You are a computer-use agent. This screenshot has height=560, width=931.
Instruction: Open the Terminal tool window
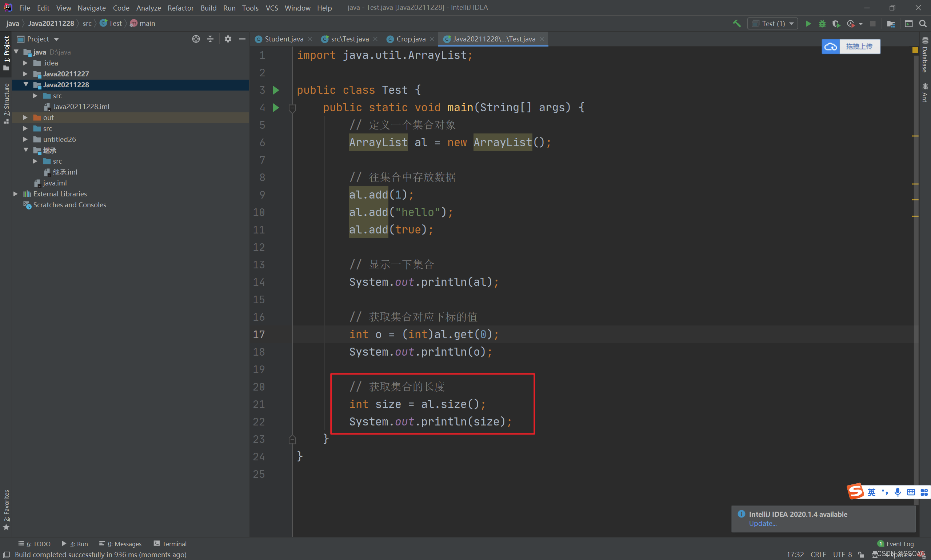170,544
